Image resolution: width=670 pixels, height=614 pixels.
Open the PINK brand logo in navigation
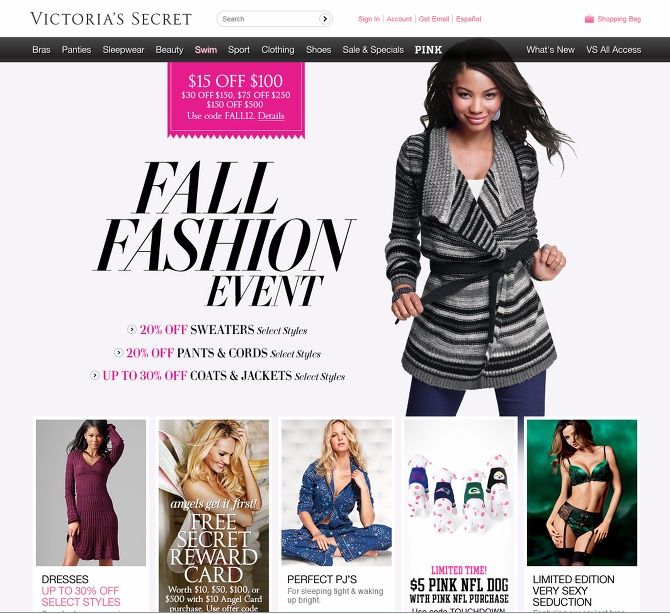point(428,50)
